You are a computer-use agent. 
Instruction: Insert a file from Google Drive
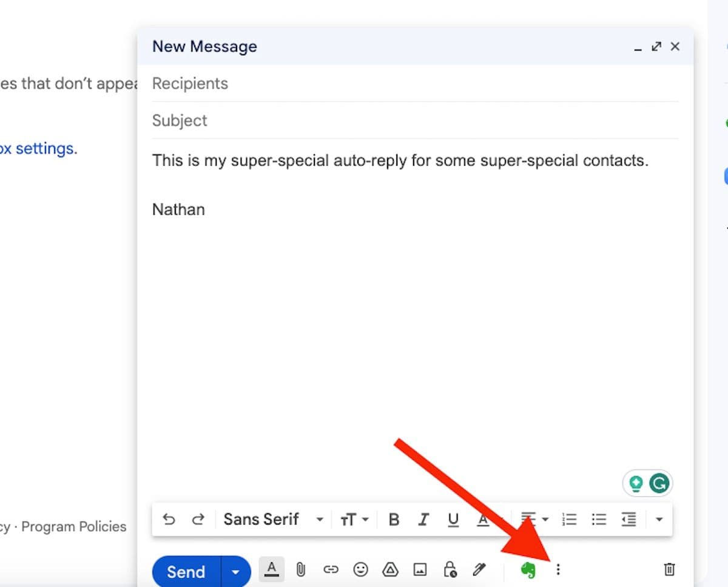pyautogui.click(x=391, y=569)
